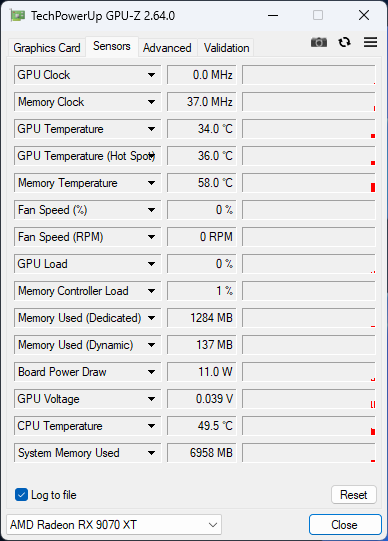Open the CPU Temperature dropdown arrow
388x541 pixels.
[x=151, y=426]
